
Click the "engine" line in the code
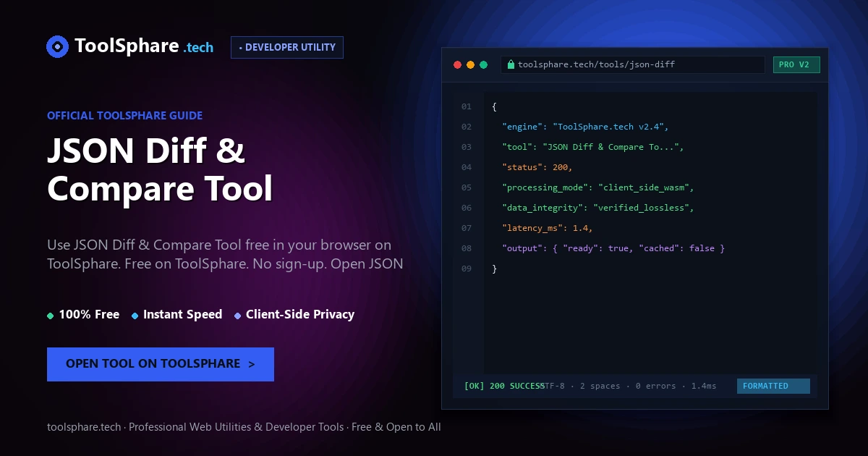pos(586,127)
